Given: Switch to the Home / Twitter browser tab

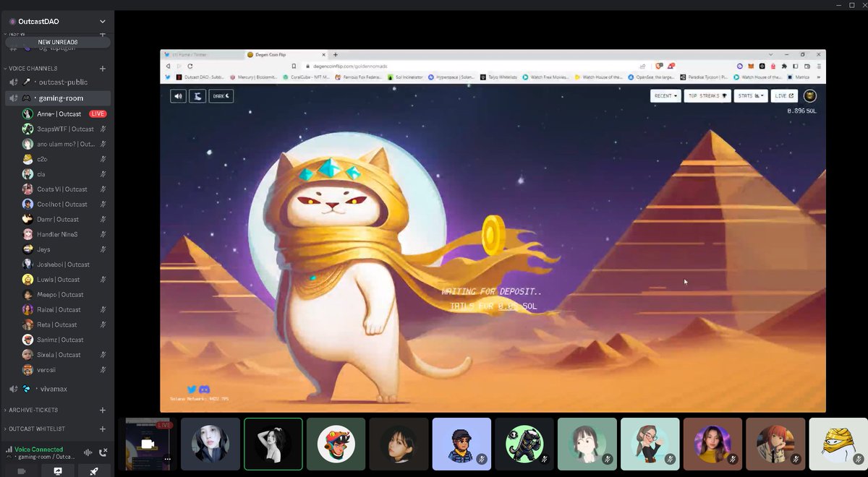Looking at the screenshot, I should click(203, 54).
